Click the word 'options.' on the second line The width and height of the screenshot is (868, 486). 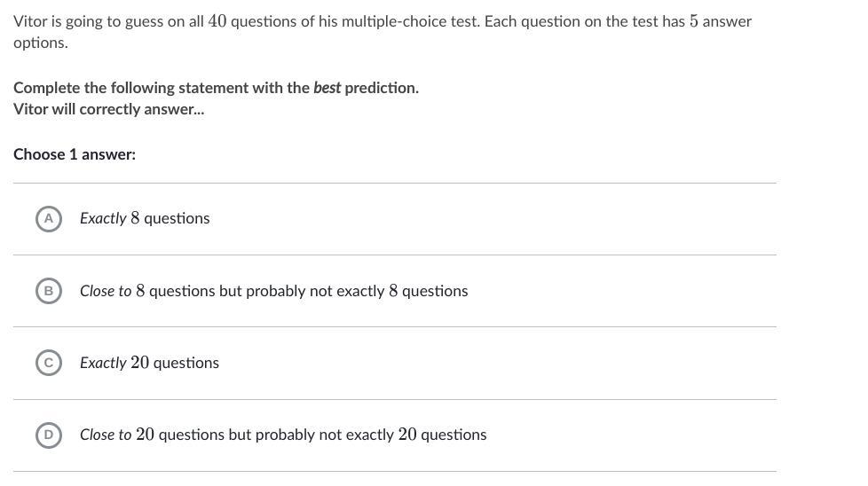40,43
